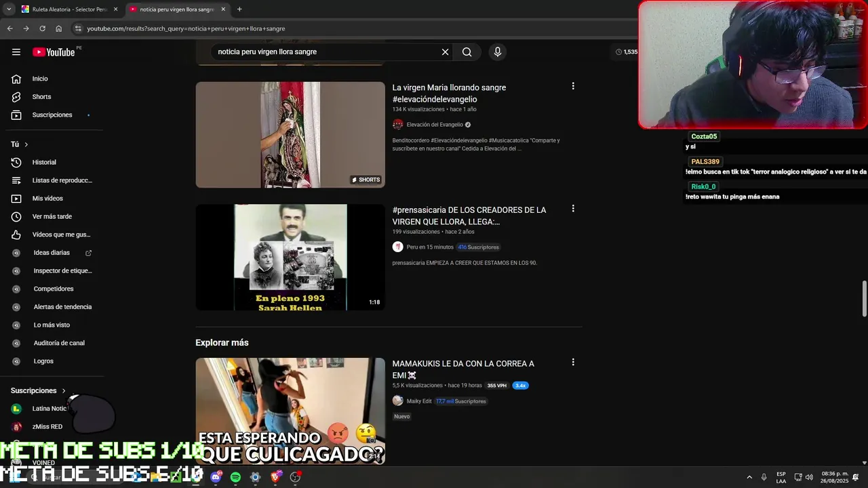Open ESP LAA language selector
Screen dimensions: 868x488
[781, 477]
